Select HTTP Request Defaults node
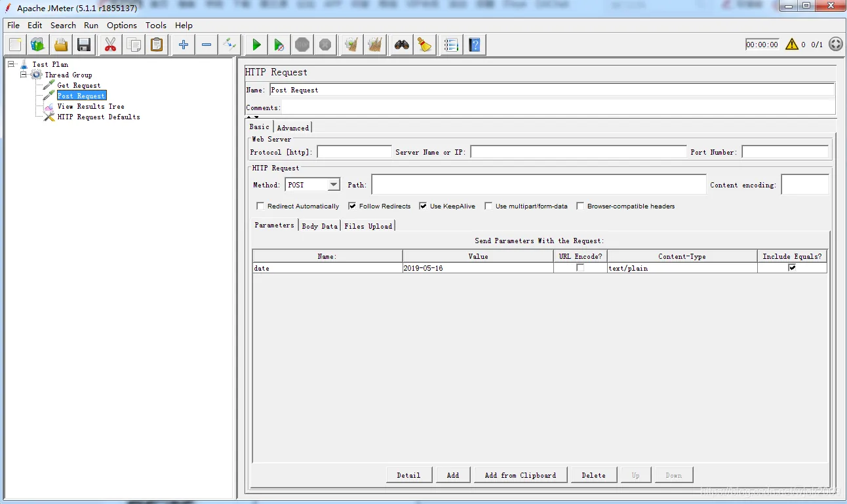The height and width of the screenshot is (504, 847). [x=98, y=117]
